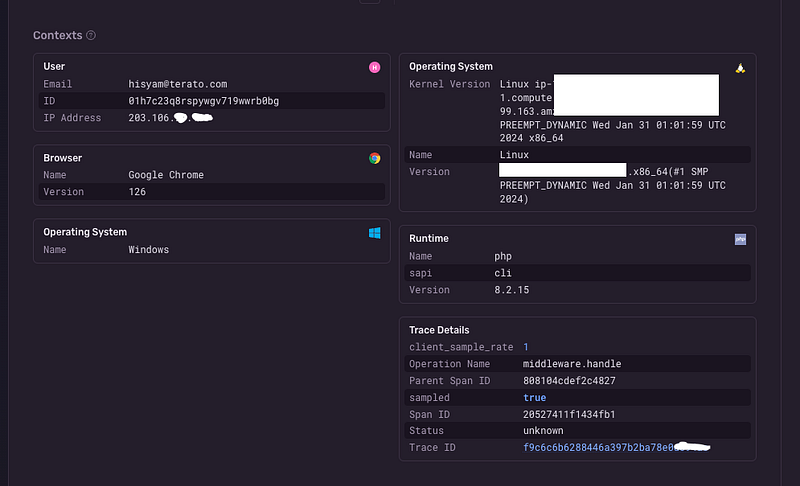Open the Trace ID link
Screen dimensions: 800x486
coord(616,447)
